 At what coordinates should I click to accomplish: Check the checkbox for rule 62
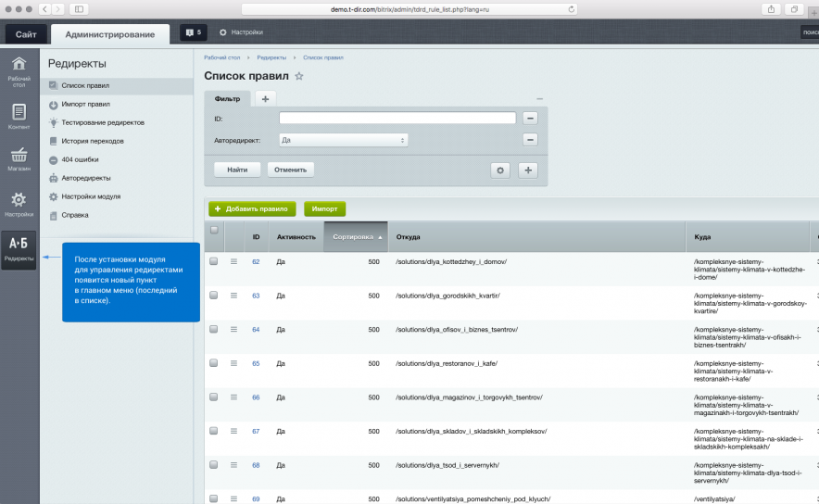[x=214, y=261]
